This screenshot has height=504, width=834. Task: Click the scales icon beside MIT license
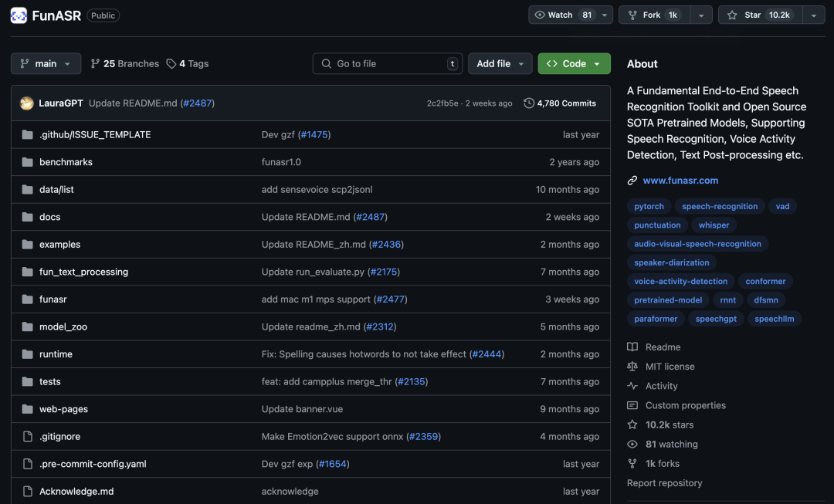(x=632, y=367)
